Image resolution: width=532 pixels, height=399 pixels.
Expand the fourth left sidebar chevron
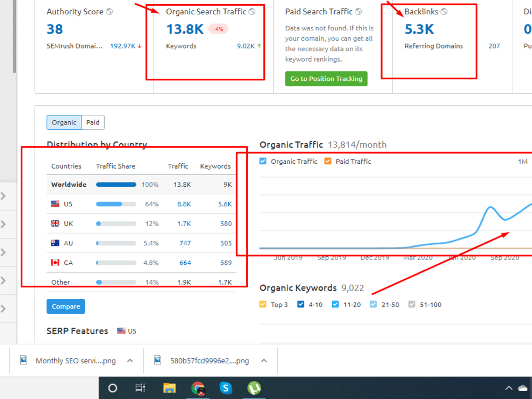coord(3,280)
